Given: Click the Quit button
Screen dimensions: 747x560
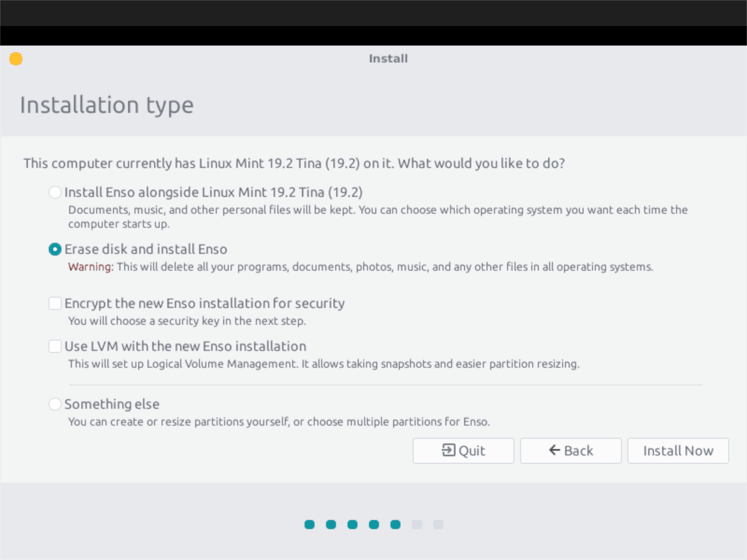Looking at the screenshot, I should (463, 450).
